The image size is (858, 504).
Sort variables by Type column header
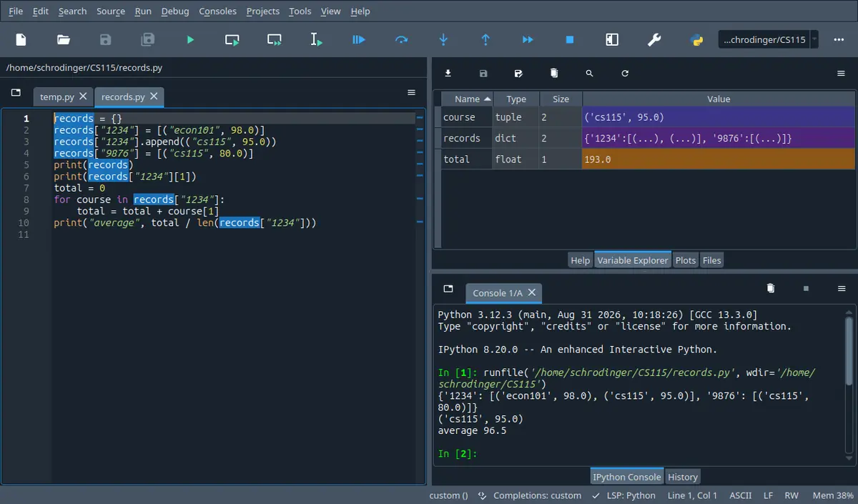[516, 99]
